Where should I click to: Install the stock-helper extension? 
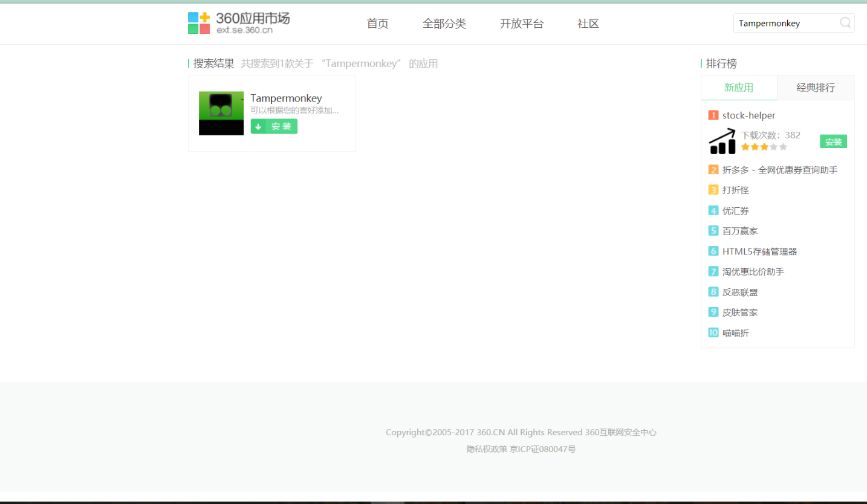pyautogui.click(x=833, y=141)
